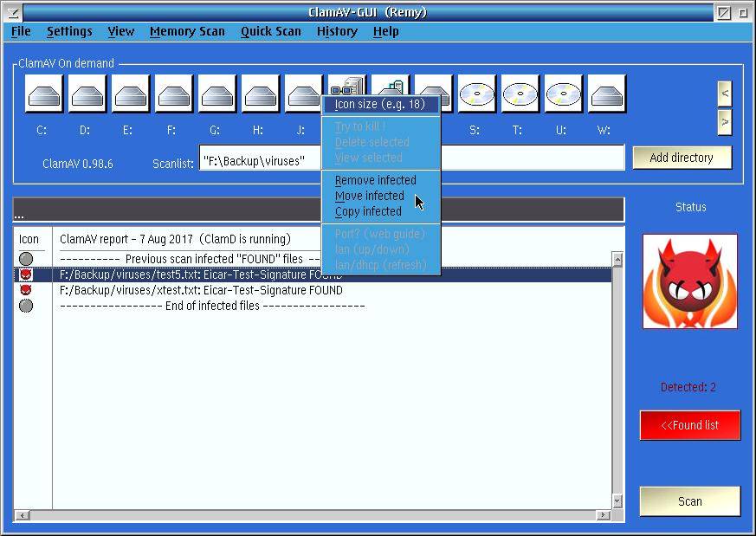Select the E: drive icon
Image resolution: width=756 pixels, height=536 pixels.
[x=131, y=94]
